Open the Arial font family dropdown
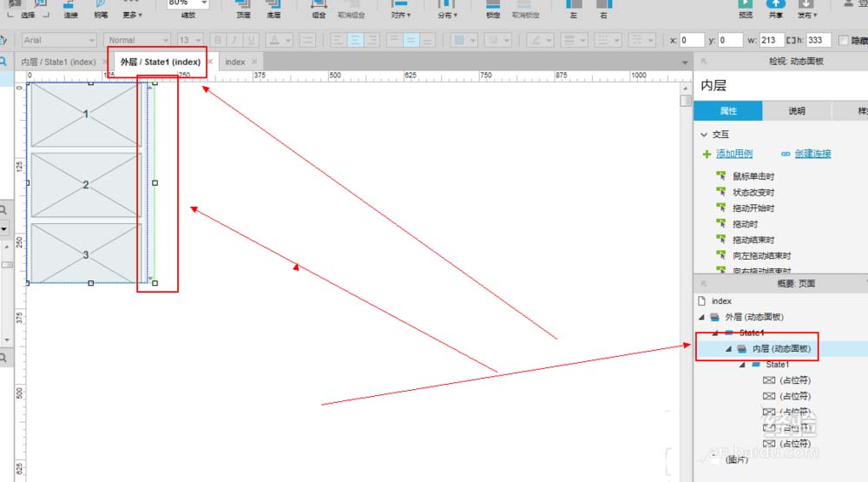This screenshot has width=868, height=482. (x=58, y=40)
